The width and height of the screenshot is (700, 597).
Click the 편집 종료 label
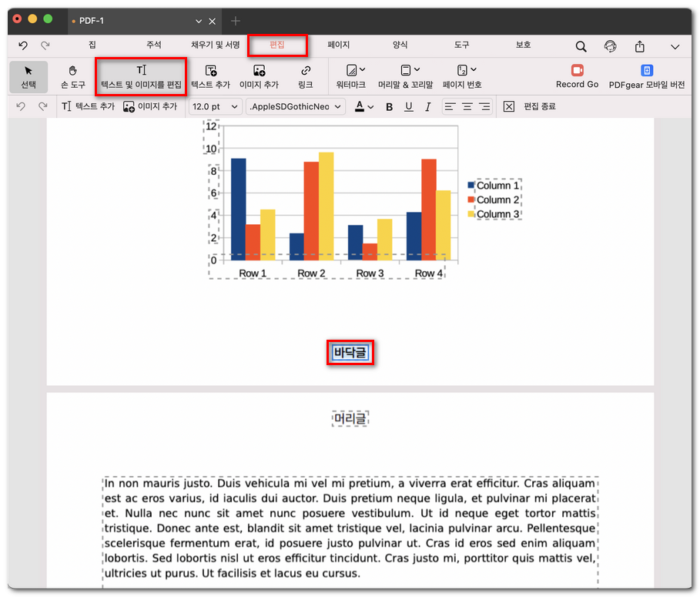click(x=540, y=106)
